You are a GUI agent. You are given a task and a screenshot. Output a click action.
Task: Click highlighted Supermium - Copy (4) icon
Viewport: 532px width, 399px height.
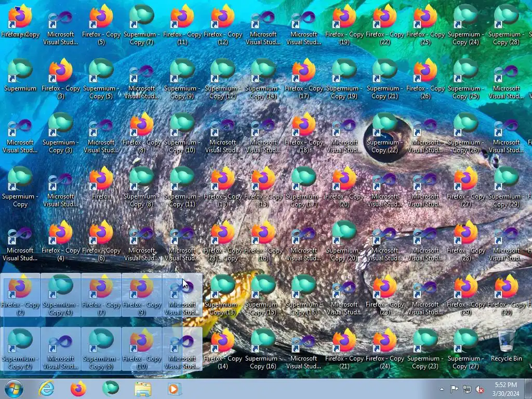[61, 295]
